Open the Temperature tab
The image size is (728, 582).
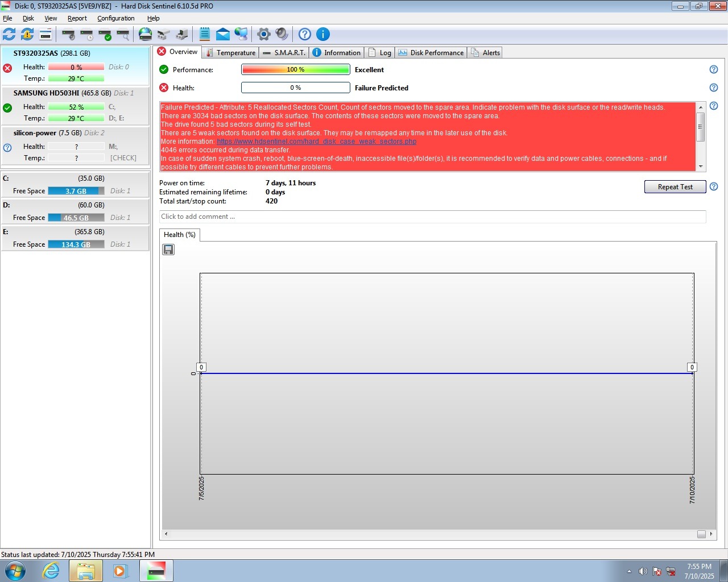tap(231, 53)
